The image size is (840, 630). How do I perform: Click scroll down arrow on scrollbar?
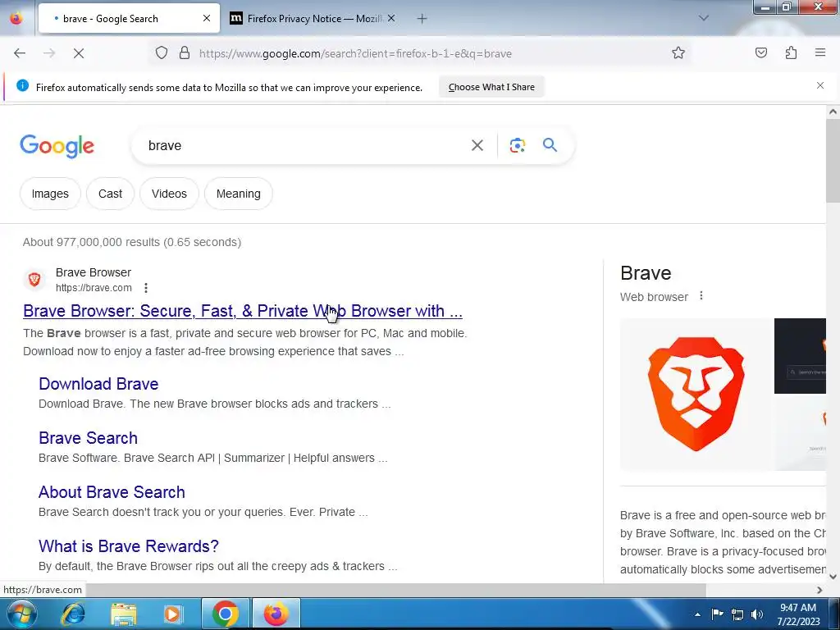tap(833, 577)
